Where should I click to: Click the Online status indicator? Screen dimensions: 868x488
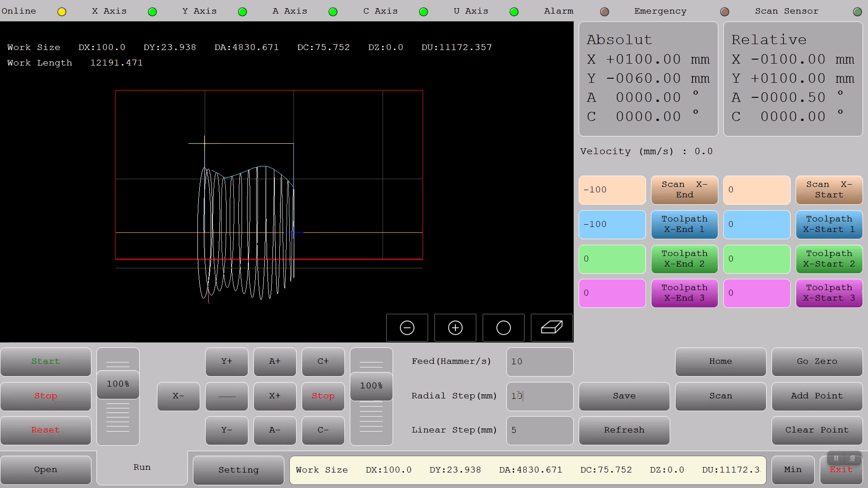tap(62, 11)
